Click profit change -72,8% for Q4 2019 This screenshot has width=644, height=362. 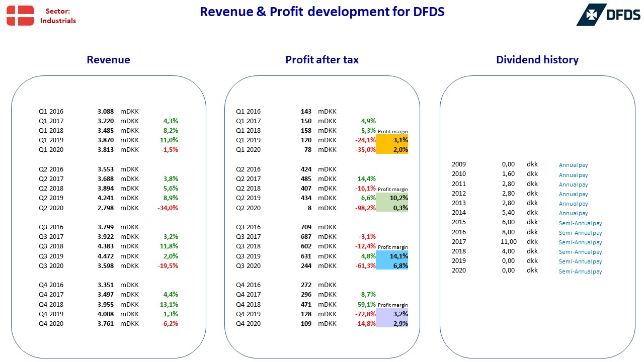pyautogui.click(x=365, y=314)
